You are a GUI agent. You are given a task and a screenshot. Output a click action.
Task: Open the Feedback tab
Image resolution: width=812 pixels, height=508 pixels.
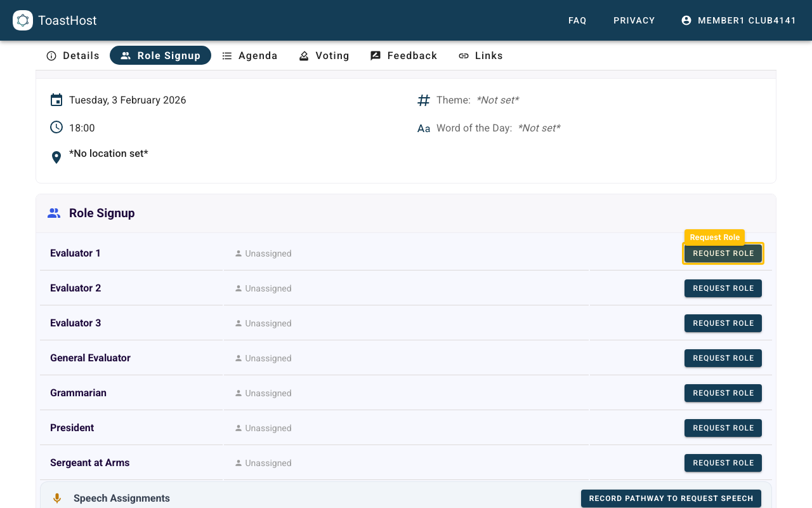click(403, 56)
